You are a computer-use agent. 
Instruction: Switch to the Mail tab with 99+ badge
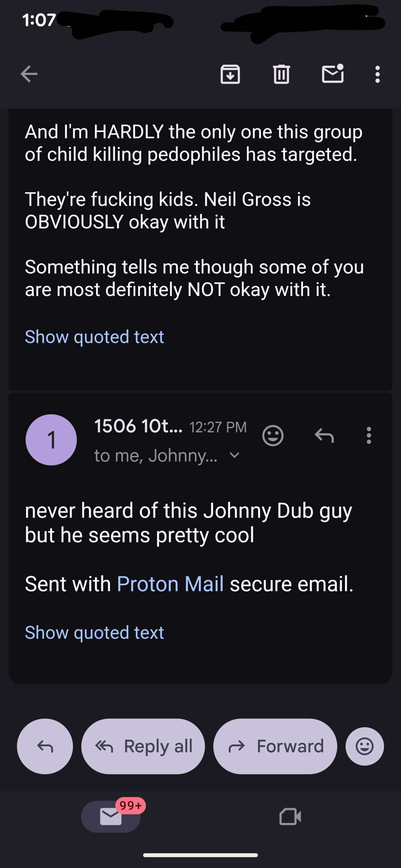click(x=111, y=816)
